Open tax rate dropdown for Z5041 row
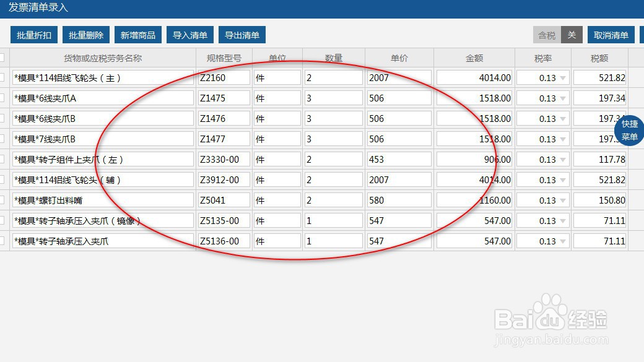The height and width of the screenshot is (362, 644). click(563, 200)
